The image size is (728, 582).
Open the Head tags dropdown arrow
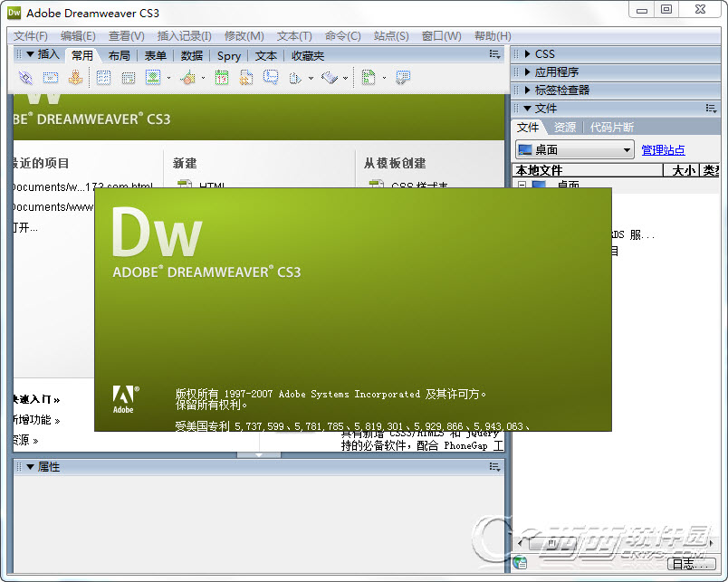[311, 78]
